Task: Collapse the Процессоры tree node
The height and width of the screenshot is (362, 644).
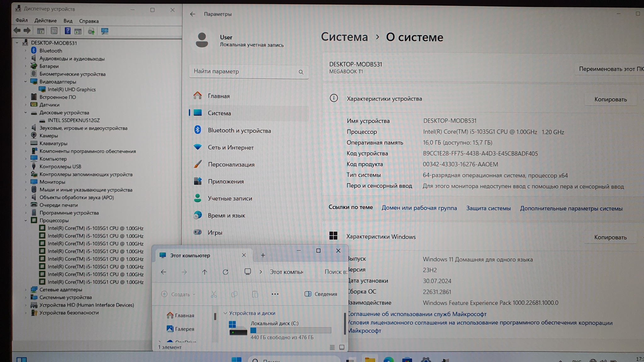Action: tap(26, 221)
